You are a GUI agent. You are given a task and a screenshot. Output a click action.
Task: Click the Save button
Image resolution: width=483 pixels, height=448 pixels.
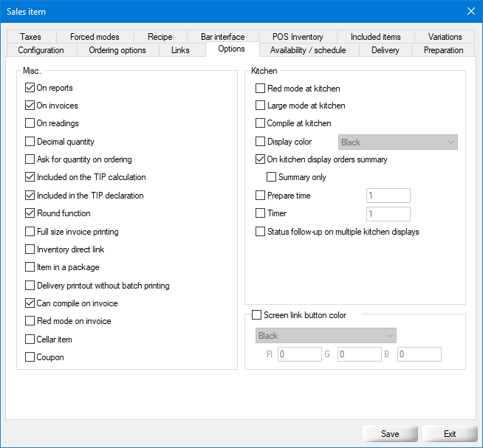tap(390, 433)
